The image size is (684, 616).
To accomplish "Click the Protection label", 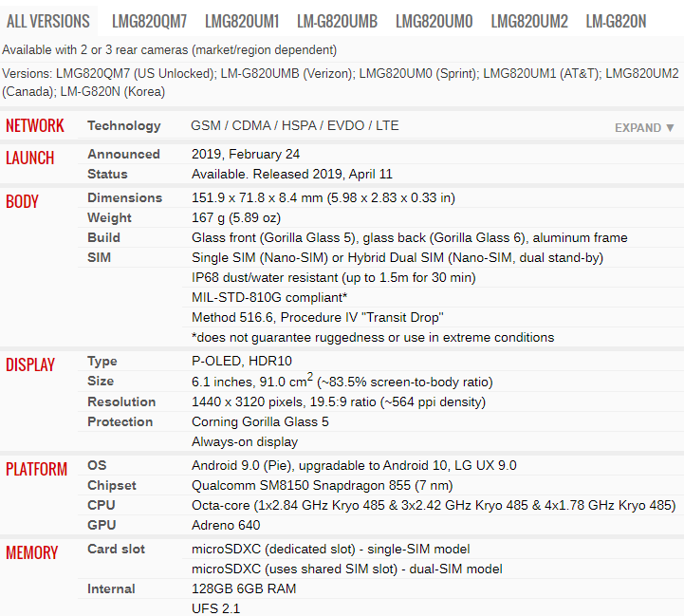I will tap(120, 421).
